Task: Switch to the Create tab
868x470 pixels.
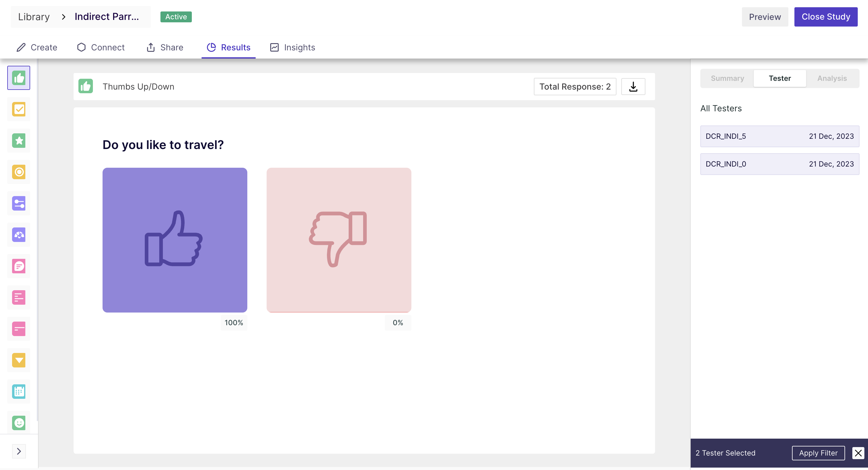Action: [37, 47]
